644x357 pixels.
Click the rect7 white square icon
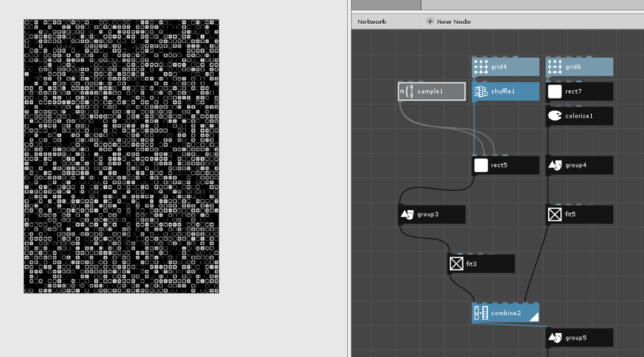(555, 92)
